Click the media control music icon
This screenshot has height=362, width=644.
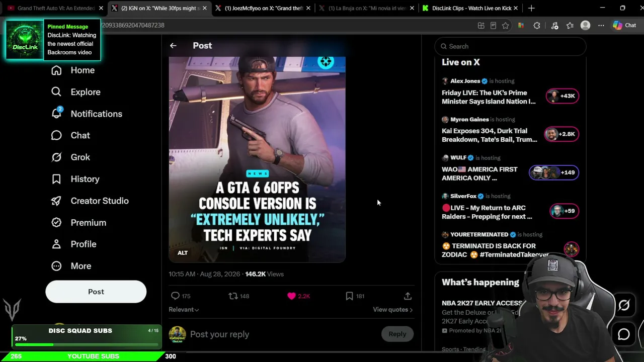pos(554,26)
